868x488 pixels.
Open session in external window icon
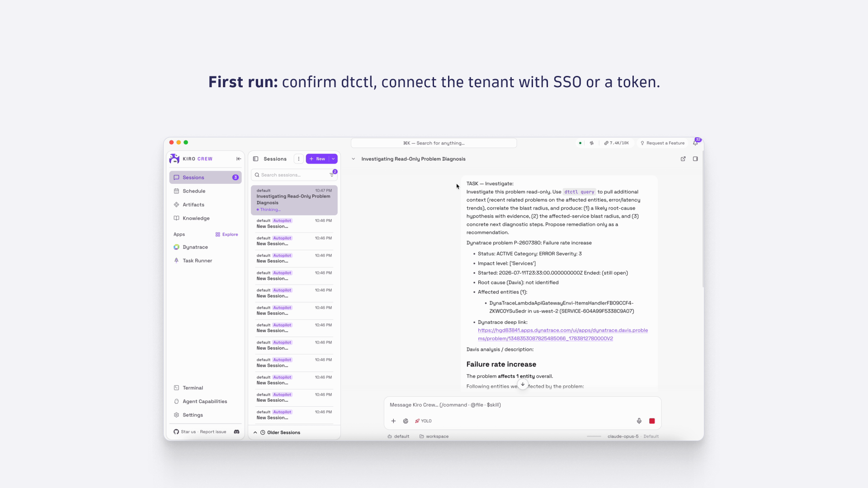point(683,159)
